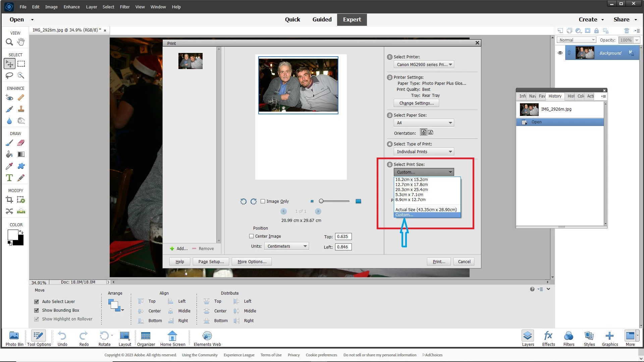Open the Units Centimeters dropdown
Image resolution: width=644 pixels, height=362 pixels.
pos(286,246)
